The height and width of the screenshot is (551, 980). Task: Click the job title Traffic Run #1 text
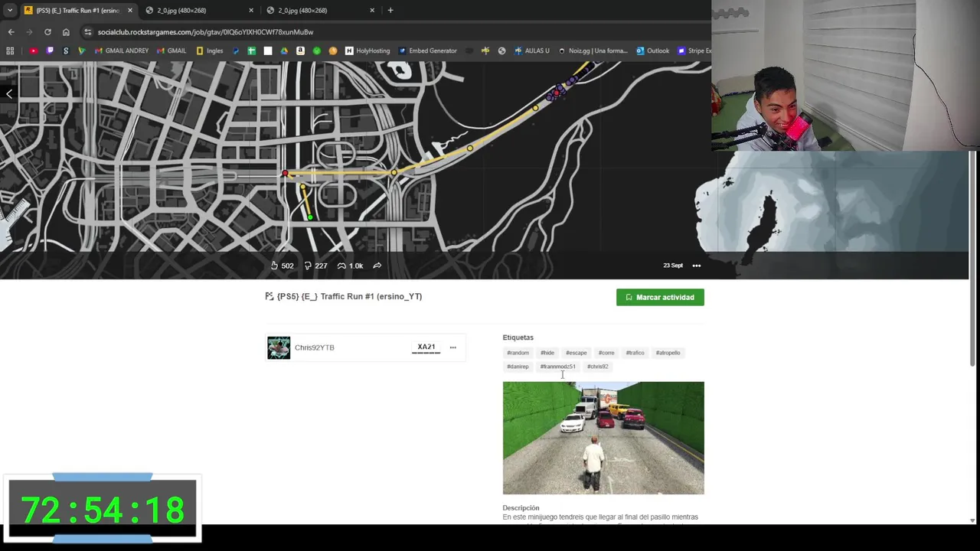coord(349,296)
